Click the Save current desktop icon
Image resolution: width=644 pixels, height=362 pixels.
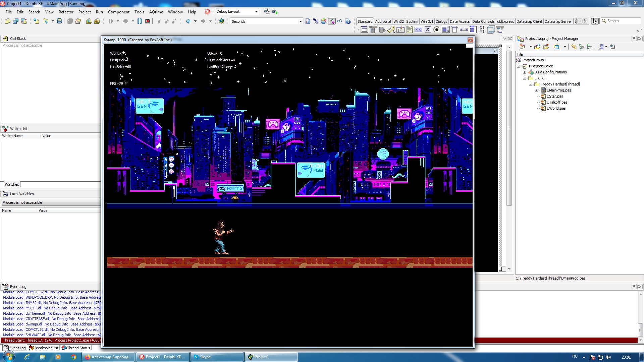(x=267, y=11)
